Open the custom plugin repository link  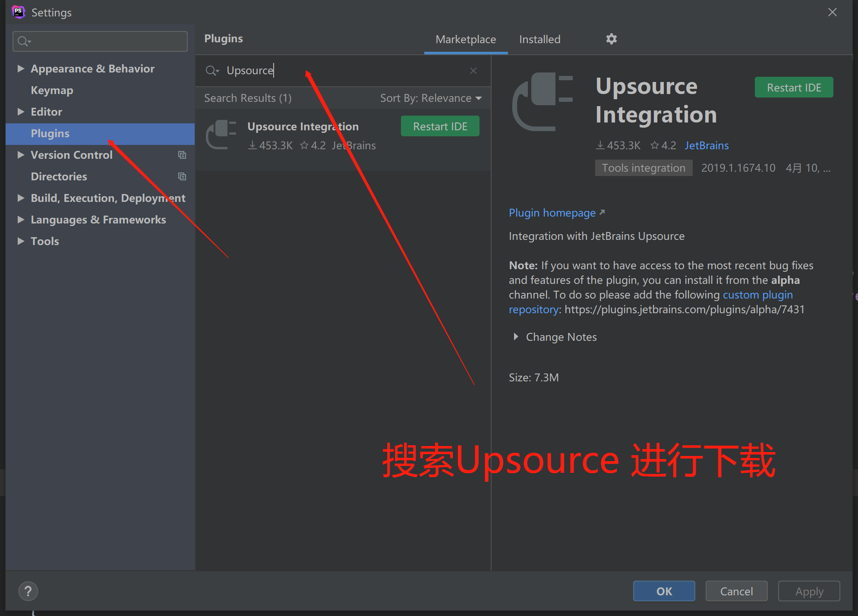[x=757, y=295]
